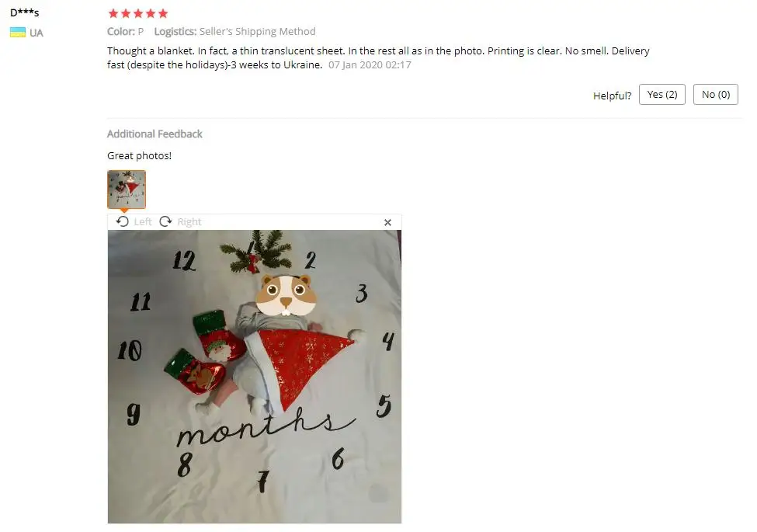Mark review helpful with Yes (2)
The width and height of the screenshot is (757, 532).
tap(662, 95)
